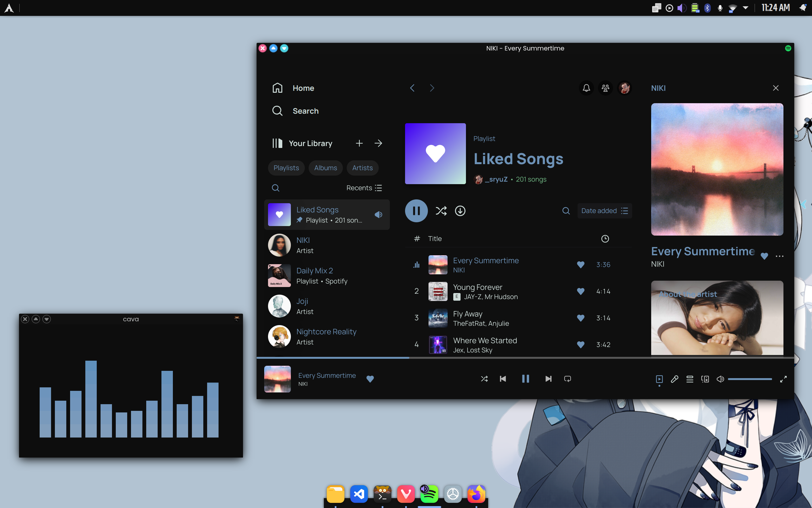
Task: Open _sryuZ profile link
Action: coord(496,179)
